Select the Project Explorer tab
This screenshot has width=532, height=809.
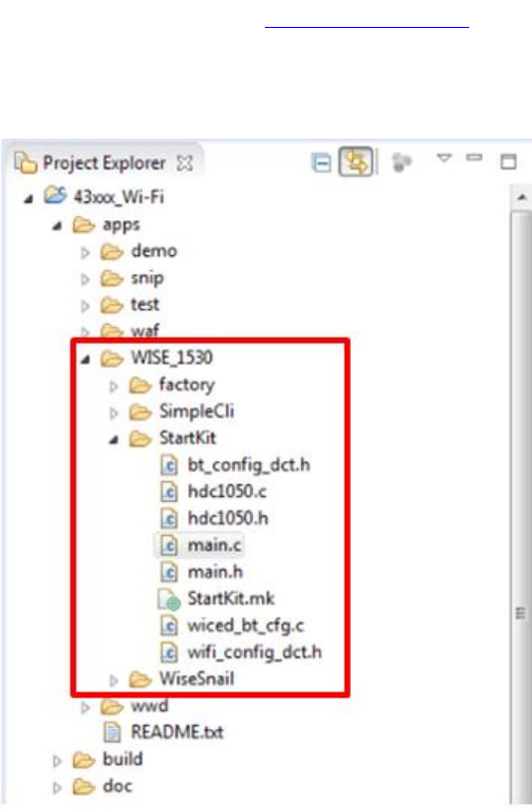pos(104,163)
